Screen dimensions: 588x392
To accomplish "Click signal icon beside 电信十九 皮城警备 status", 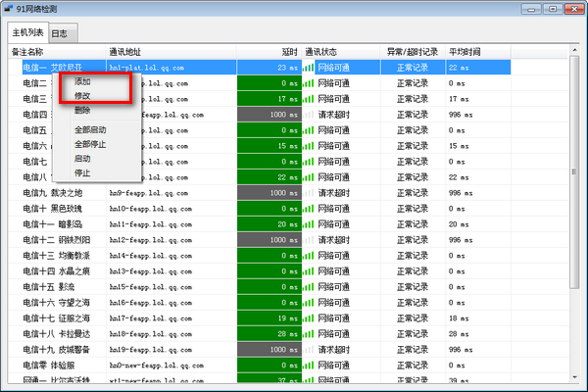I will [x=309, y=349].
